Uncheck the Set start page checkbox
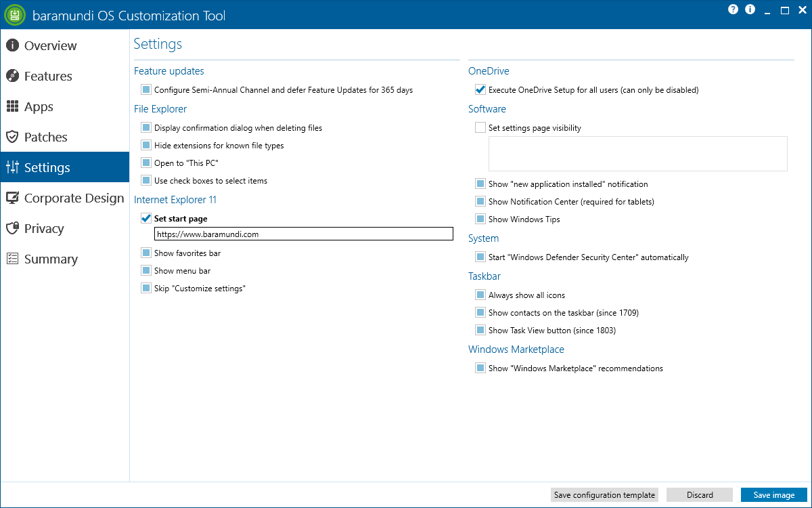The image size is (812, 508). [146, 219]
